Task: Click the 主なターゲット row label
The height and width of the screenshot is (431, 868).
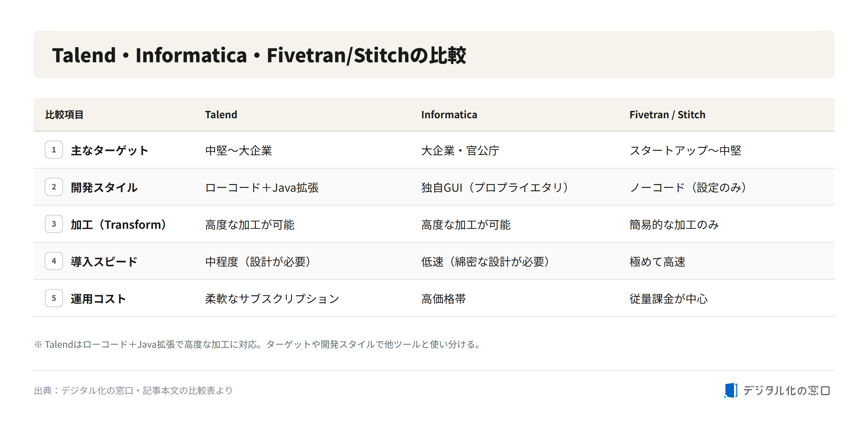Action: pos(110,150)
